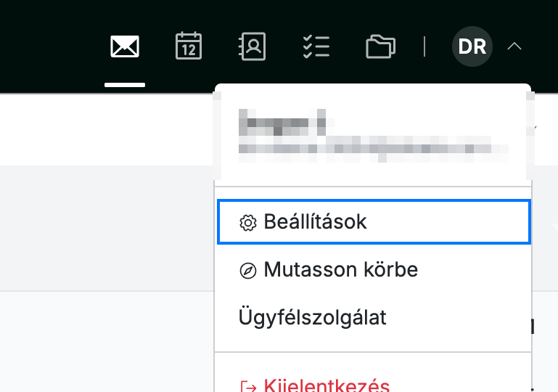Click the red logout arrow icon
The width and height of the screenshot is (558, 392).
point(248,387)
